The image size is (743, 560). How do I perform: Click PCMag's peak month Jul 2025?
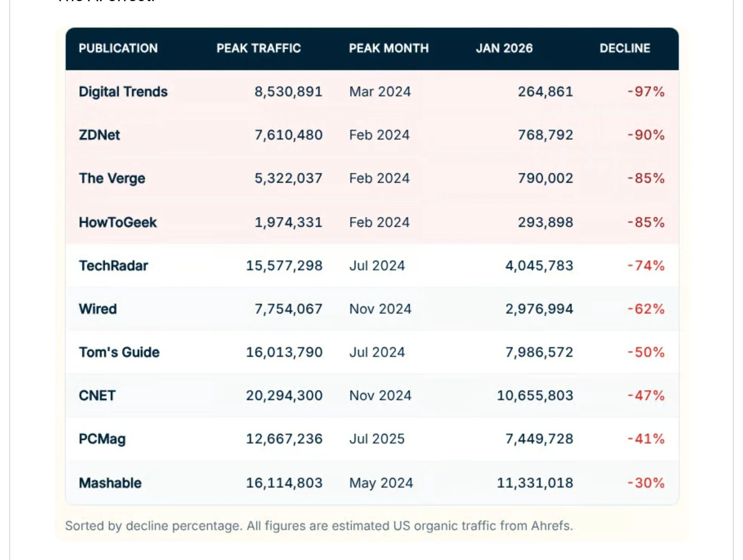377,439
